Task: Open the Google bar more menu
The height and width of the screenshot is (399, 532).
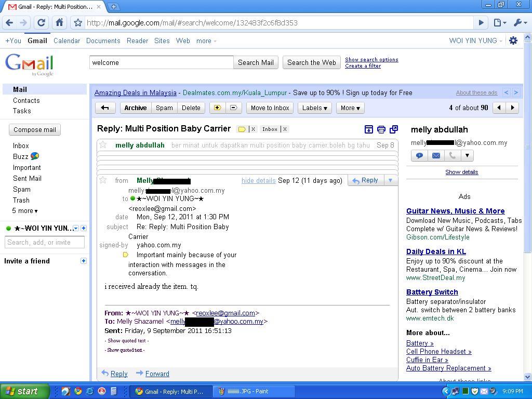Action: pyautogui.click(x=206, y=41)
